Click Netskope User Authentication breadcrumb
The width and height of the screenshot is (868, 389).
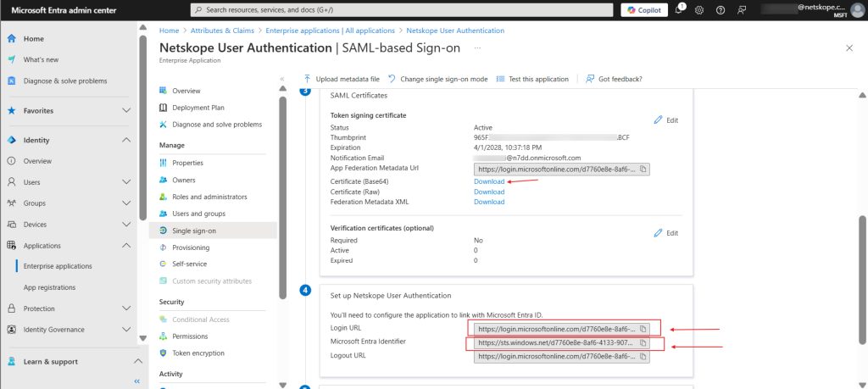tap(455, 31)
